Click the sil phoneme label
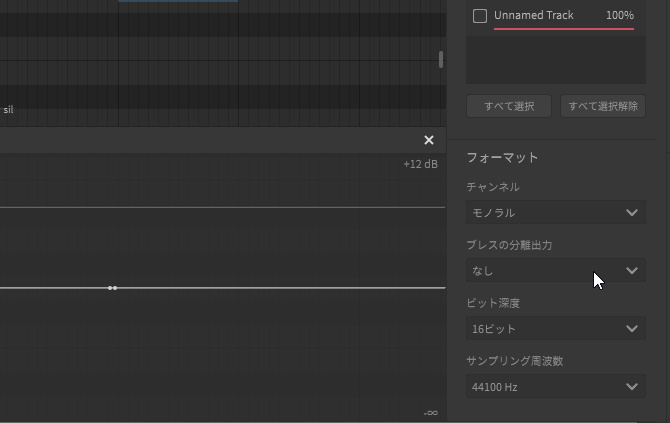The width and height of the screenshot is (670, 423). pos(8,109)
